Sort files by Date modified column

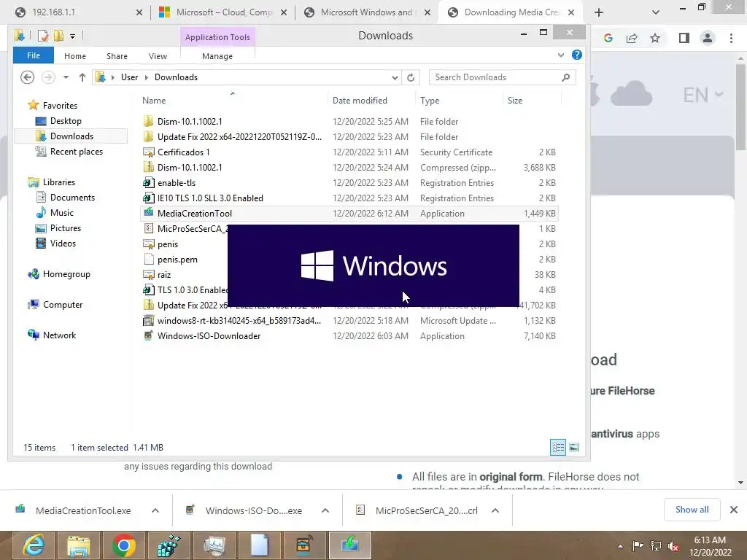360,101
